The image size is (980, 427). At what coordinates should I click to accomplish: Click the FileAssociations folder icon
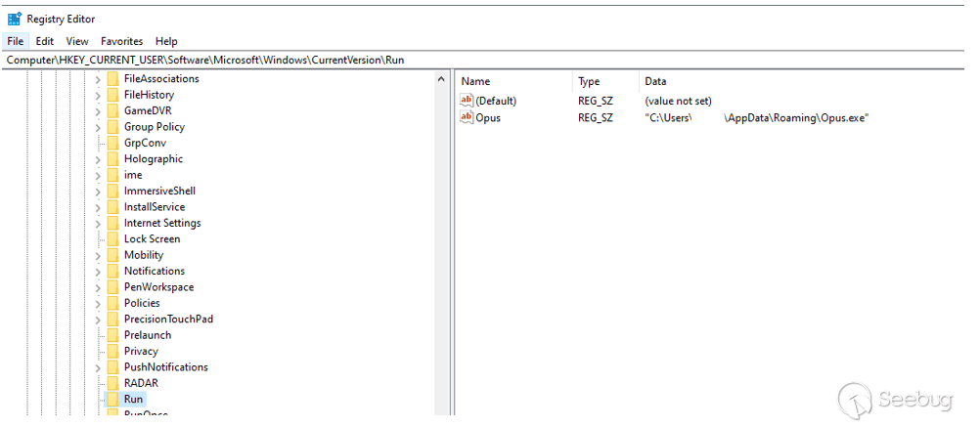[x=112, y=78]
